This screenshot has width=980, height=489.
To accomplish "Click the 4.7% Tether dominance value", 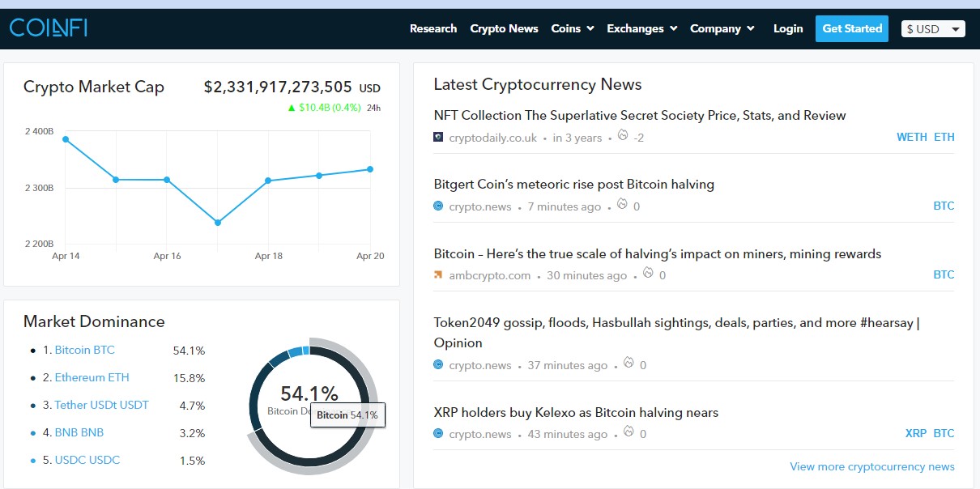I will point(192,406).
